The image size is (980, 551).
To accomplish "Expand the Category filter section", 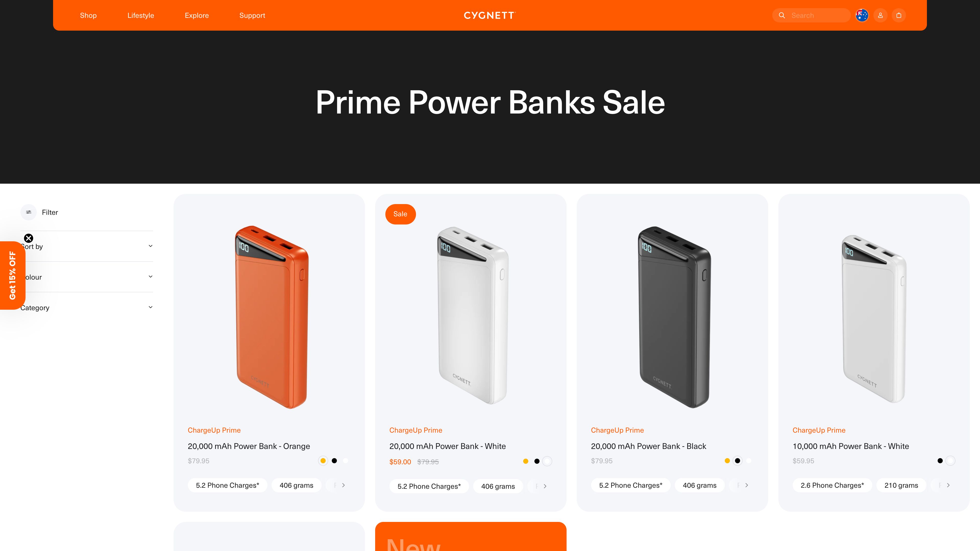I will (87, 308).
